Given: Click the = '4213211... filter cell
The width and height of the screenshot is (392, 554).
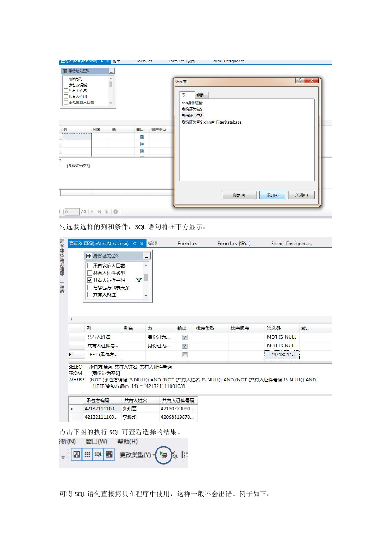Looking at the screenshot, I should tap(282, 355).
